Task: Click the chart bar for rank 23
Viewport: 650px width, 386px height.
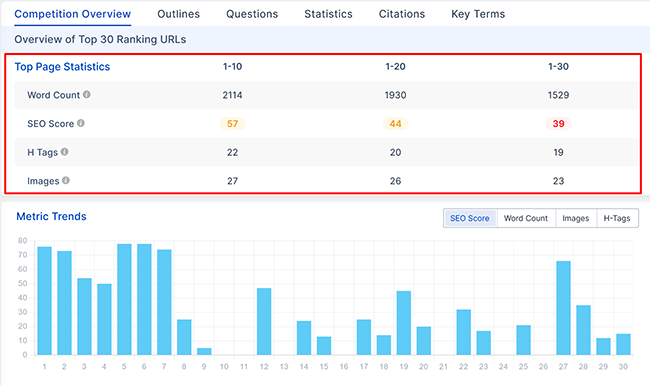Action: coord(484,343)
